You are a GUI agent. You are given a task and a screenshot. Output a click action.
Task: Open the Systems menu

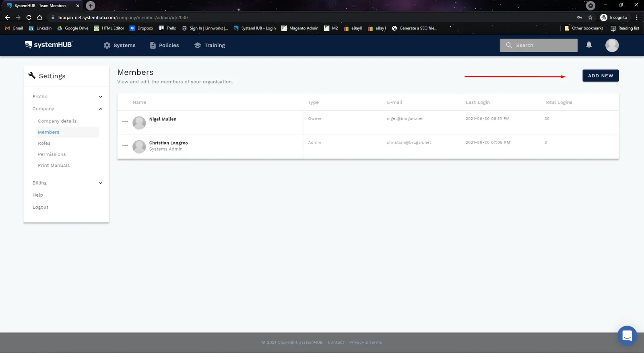pos(120,46)
